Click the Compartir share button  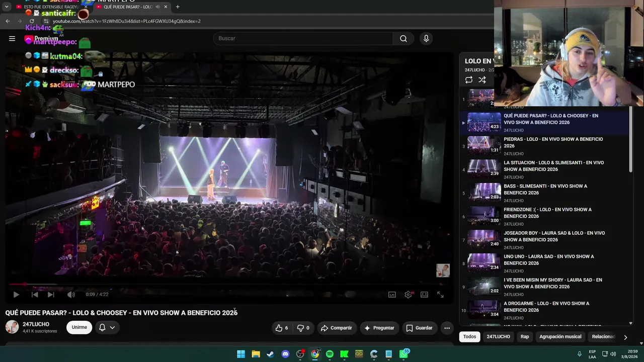[x=337, y=328]
